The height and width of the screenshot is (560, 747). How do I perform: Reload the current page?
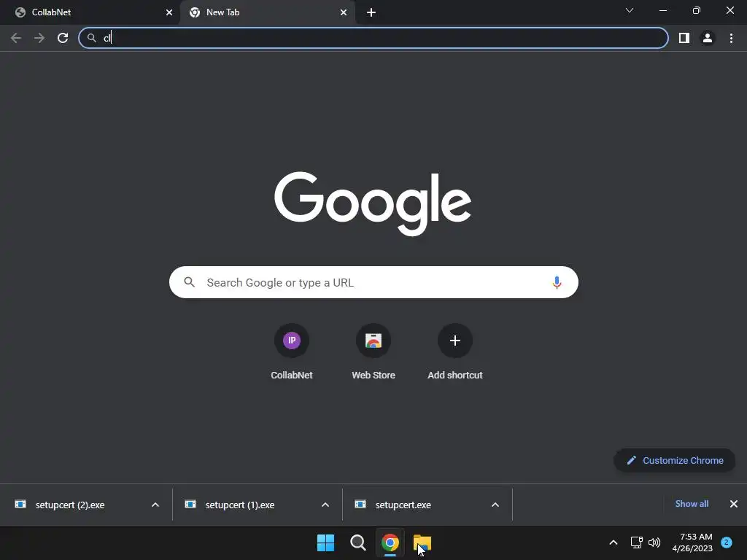tap(63, 38)
